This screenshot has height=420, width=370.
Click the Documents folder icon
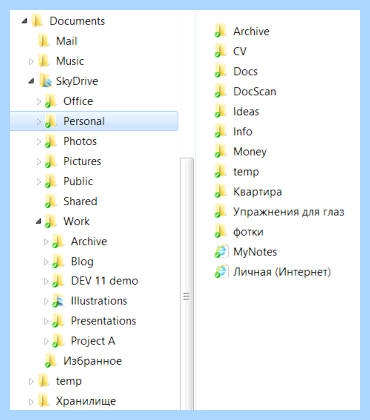(x=37, y=21)
